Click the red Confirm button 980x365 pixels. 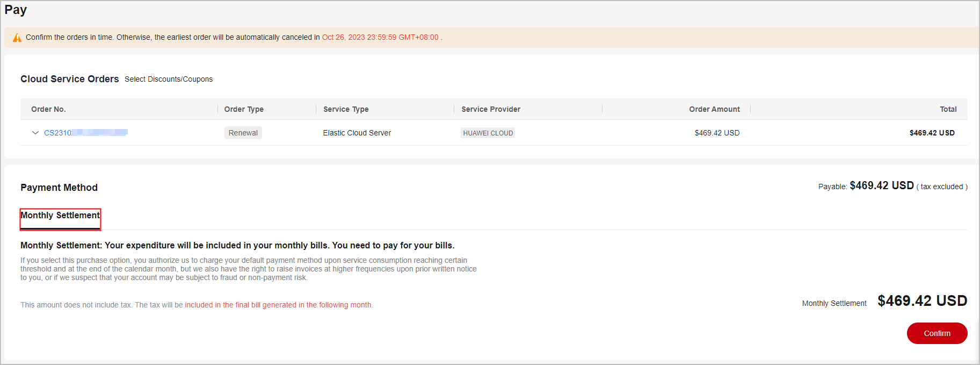[937, 333]
